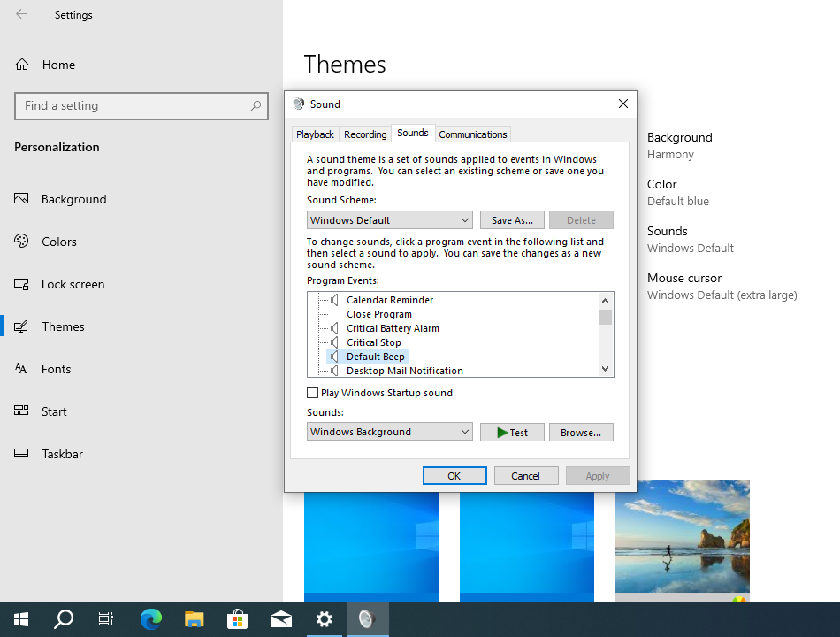840x637 pixels.
Task: Click Program Events scroll up arrow
Action: click(606, 301)
